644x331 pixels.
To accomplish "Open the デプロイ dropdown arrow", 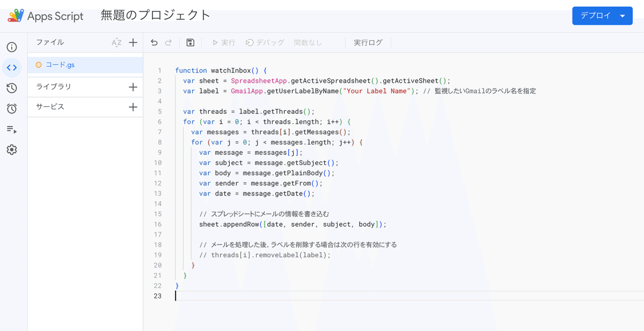I will pos(622,16).
